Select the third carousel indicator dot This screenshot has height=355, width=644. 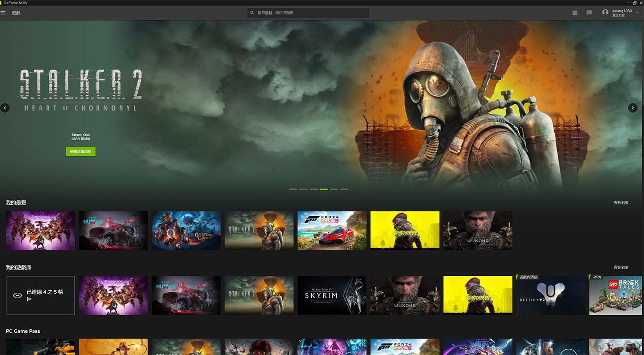pos(314,189)
